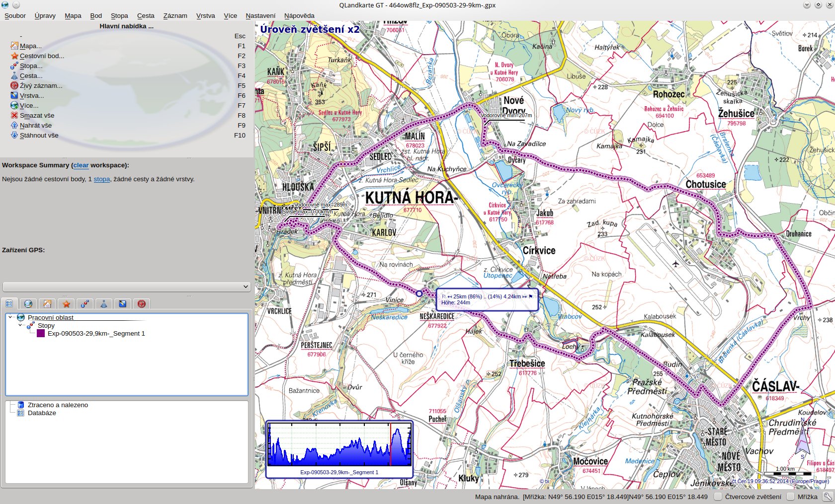
Task: Open the Úpravy menu
Action: (x=45, y=15)
